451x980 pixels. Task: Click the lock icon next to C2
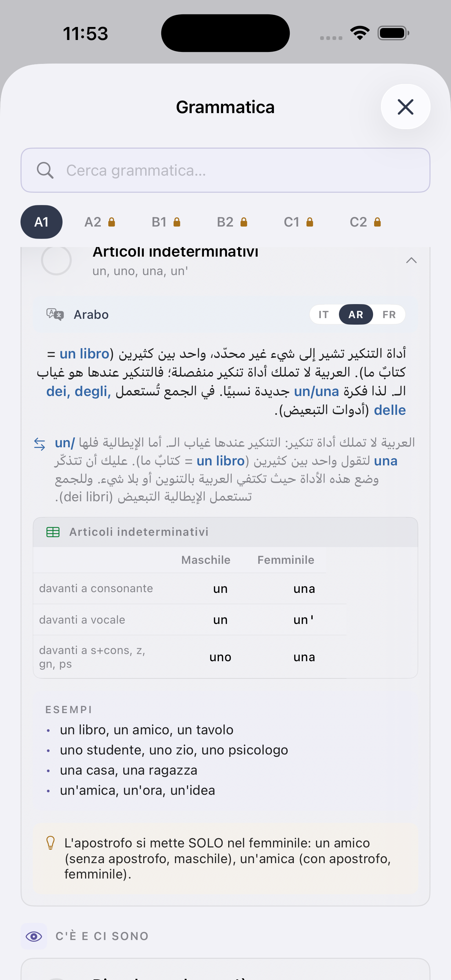[x=377, y=222]
